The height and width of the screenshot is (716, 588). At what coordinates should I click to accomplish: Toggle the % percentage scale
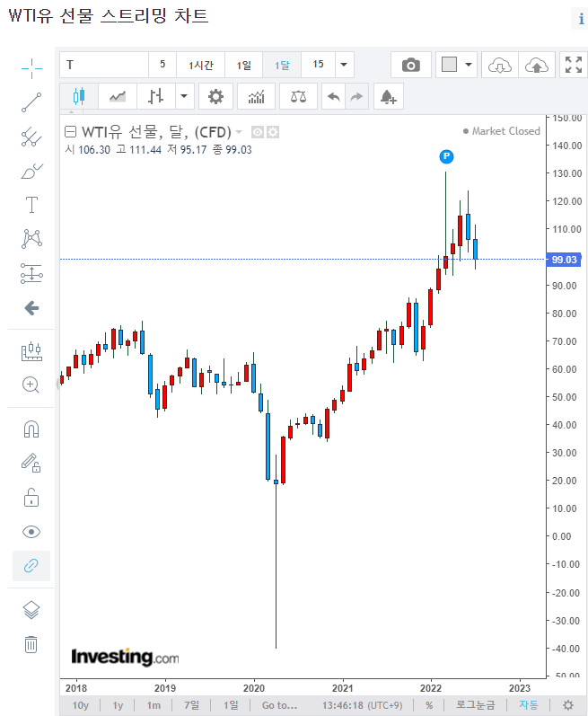coord(429,705)
